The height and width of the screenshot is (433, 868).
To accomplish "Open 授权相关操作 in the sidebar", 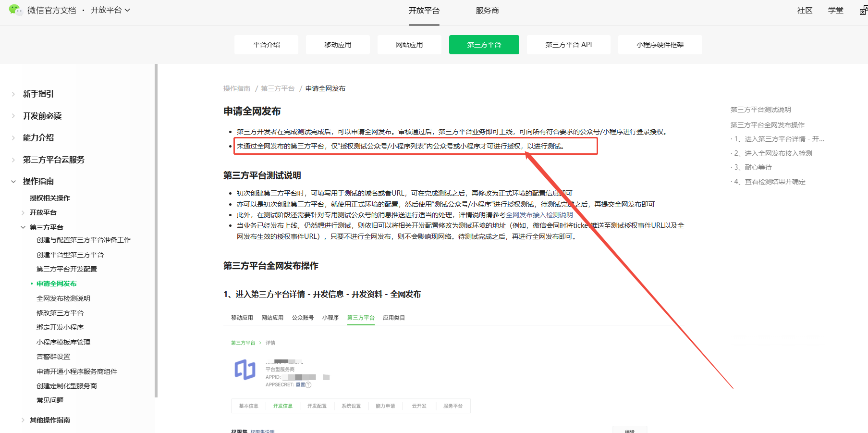I will pos(50,198).
